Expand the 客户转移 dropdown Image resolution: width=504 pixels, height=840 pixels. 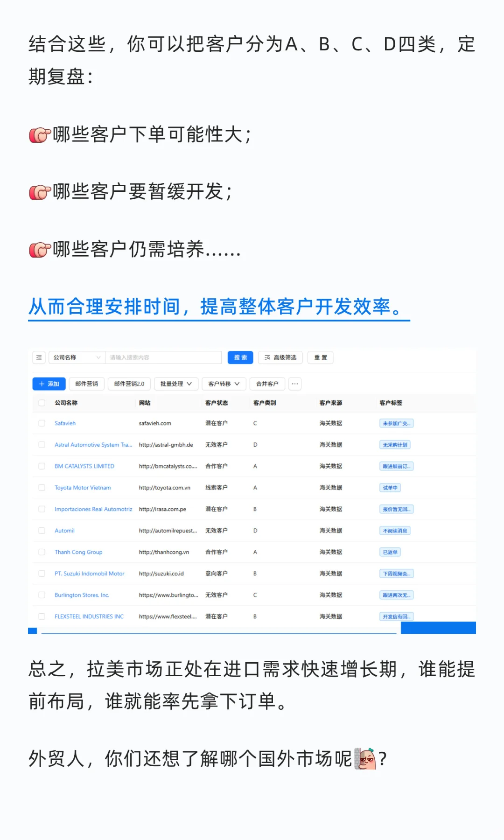(224, 384)
